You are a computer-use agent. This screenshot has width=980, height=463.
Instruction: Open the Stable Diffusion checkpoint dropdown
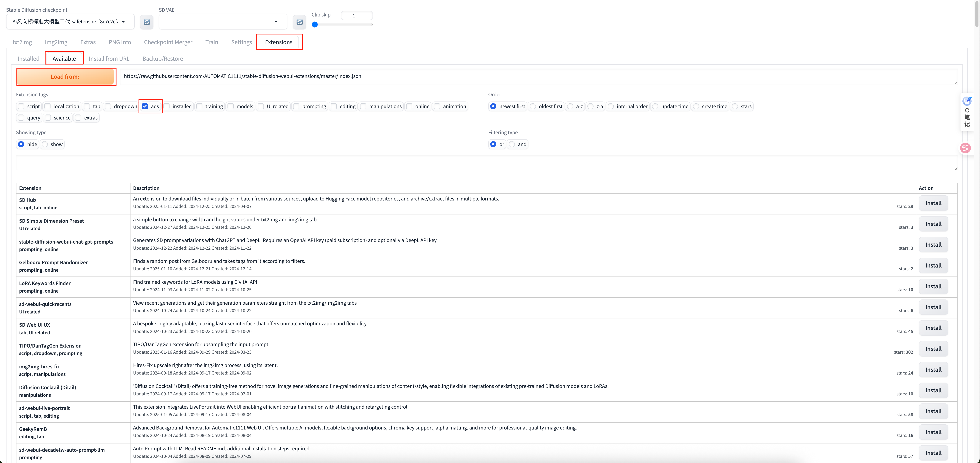coord(70,22)
